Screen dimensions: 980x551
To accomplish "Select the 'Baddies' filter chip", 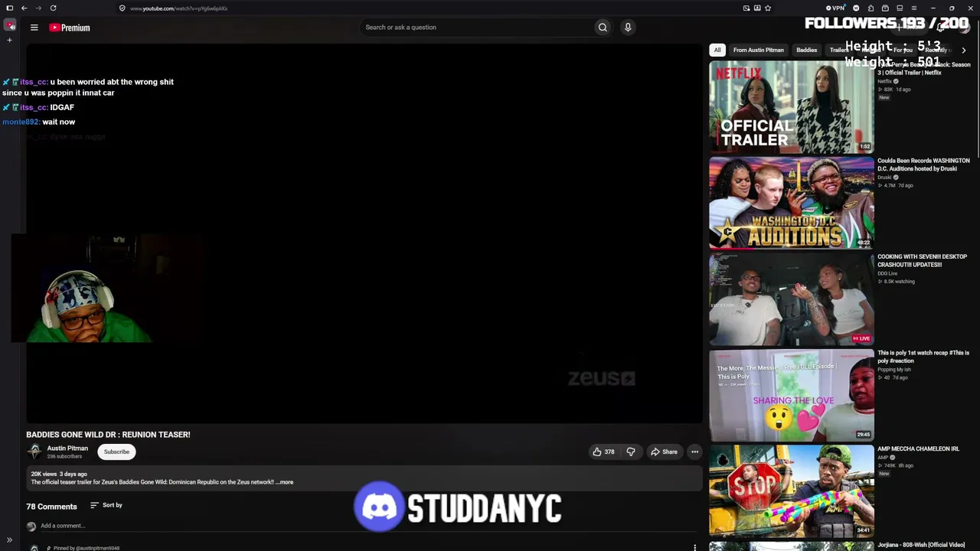I will point(806,51).
